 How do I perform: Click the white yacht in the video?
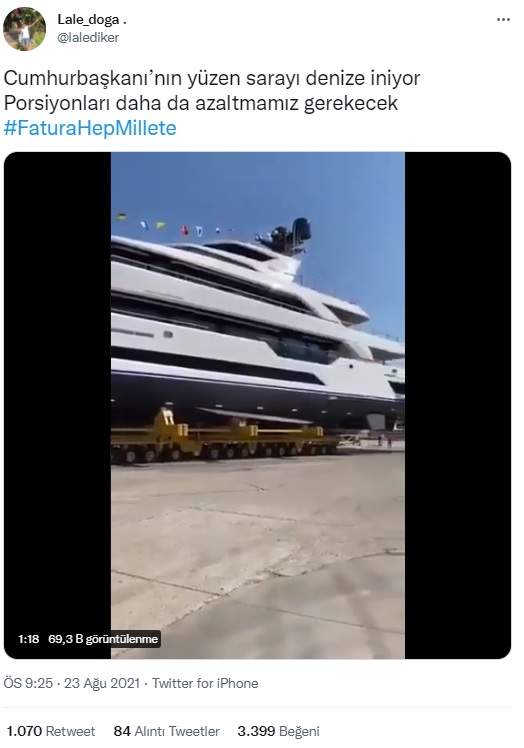click(x=258, y=334)
